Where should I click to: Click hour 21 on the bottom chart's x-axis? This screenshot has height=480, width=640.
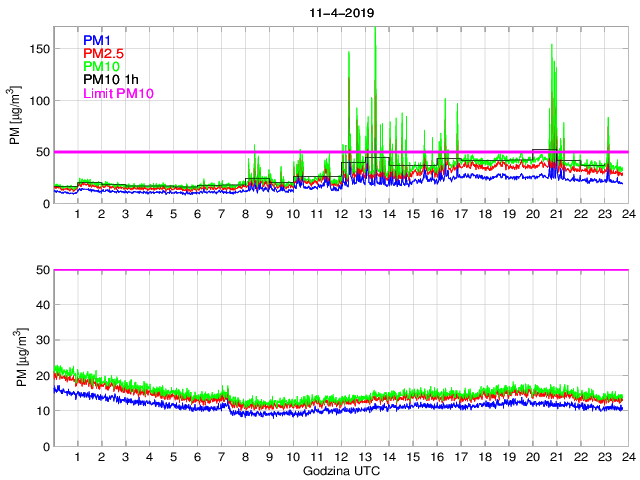pyautogui.click(x=556, y=458)
